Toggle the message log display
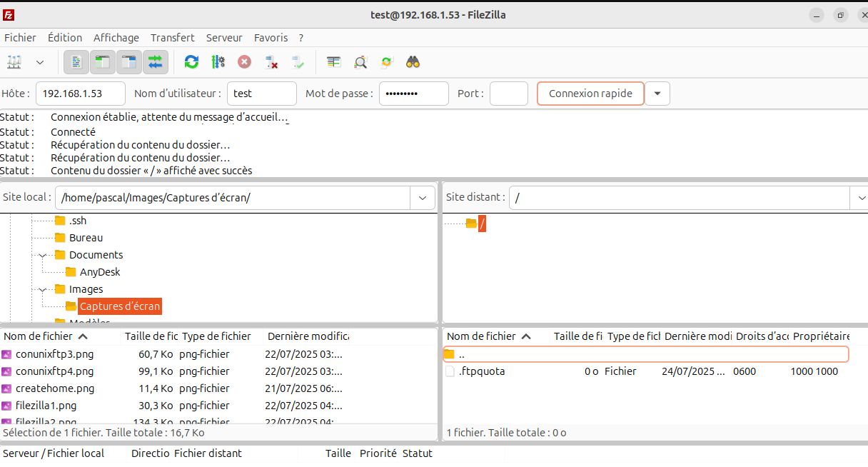The height and width of the screenshot is (467, 868). (76, 62)
